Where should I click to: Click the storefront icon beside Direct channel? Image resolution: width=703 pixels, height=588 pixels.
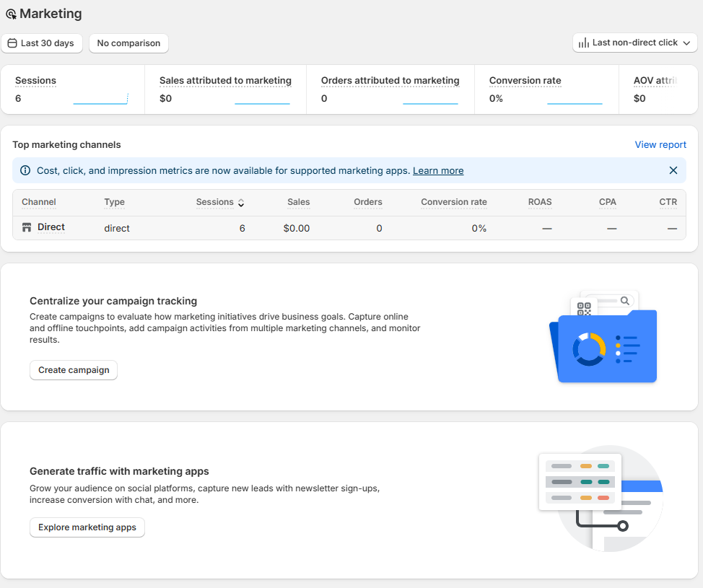click(27, 228)
